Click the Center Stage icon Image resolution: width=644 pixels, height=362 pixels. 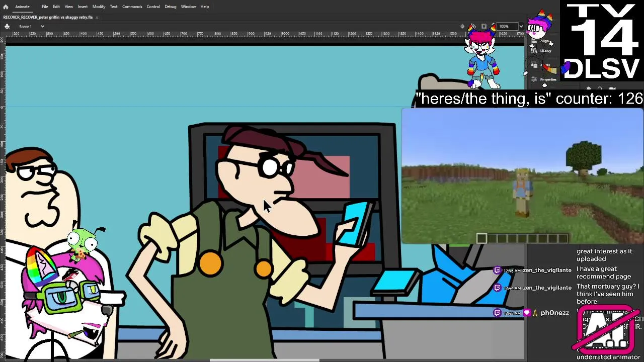click(462, 26)
